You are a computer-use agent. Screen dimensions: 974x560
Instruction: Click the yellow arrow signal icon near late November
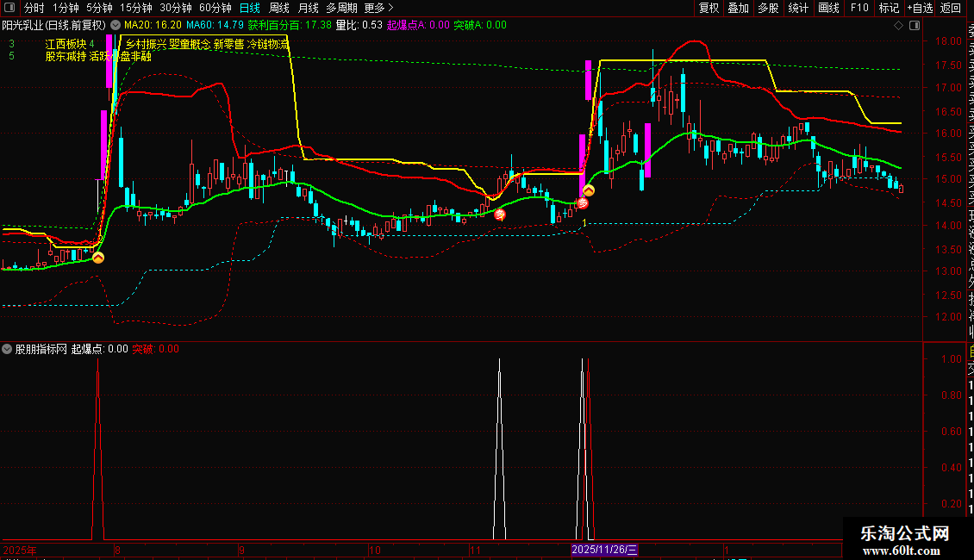[x=588, y=190]
